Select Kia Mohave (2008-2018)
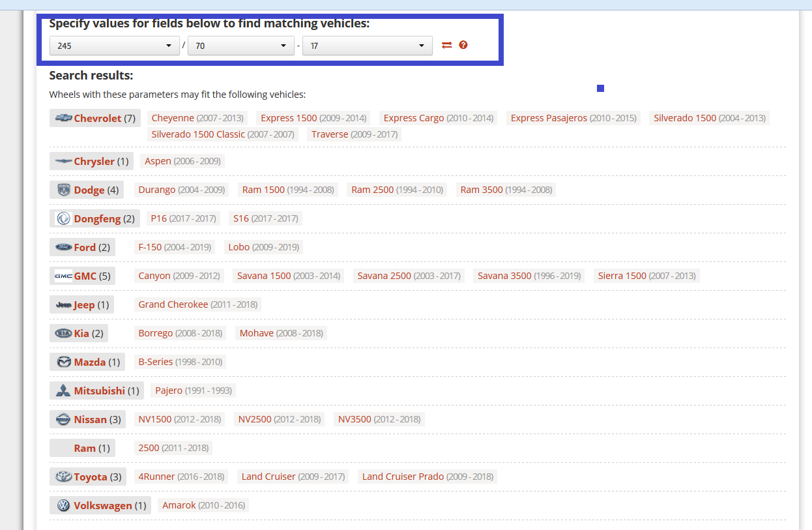The image size is (812, 530). click(x=282, y=333)
